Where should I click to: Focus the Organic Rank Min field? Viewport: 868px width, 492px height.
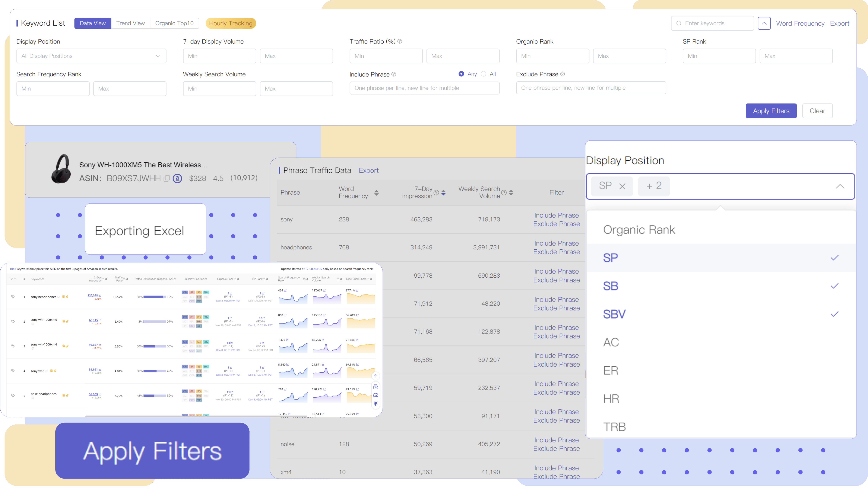pos(552,56)
